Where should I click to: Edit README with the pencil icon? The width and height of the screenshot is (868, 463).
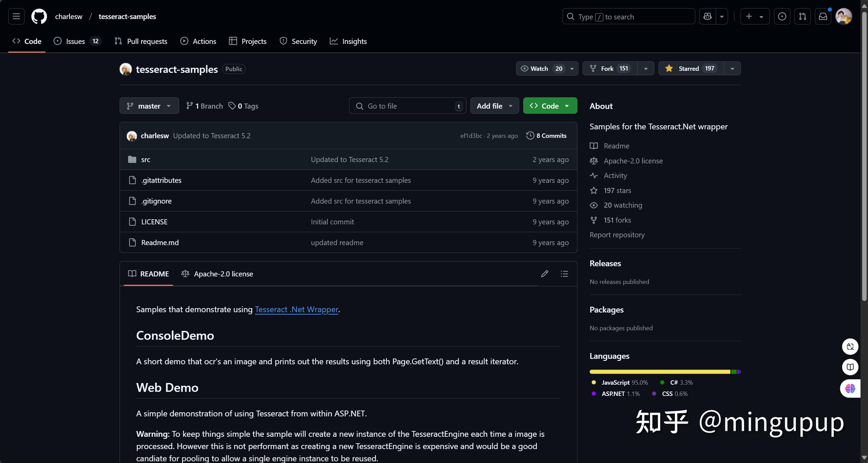544,274
